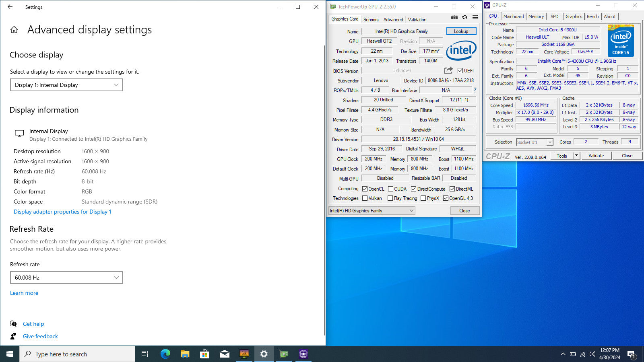Click the Give feedback link

[40, 336]
